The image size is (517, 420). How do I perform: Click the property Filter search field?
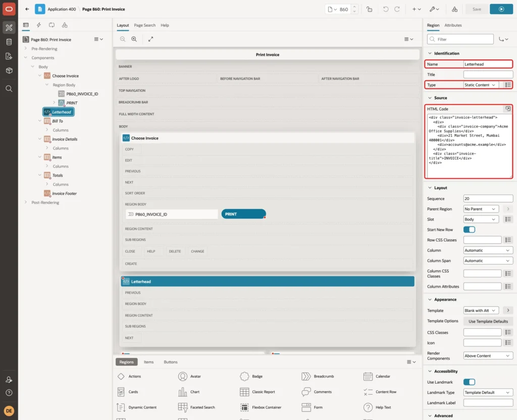pyautogui.click(x=460, y=39)
